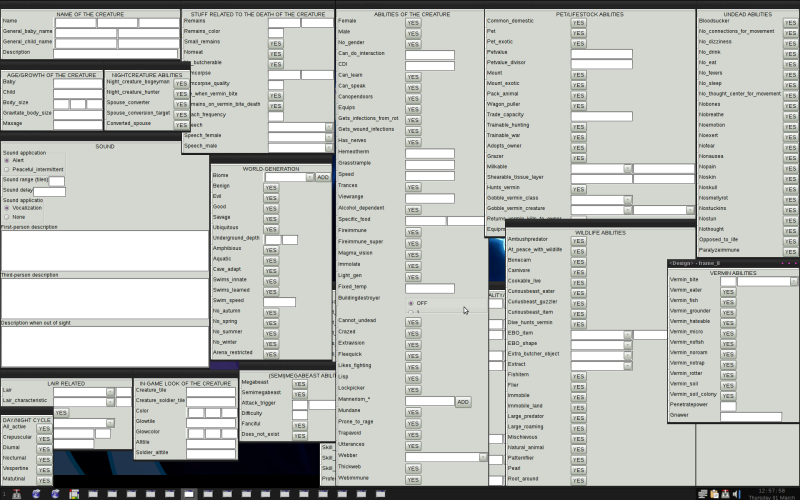Click the Homeotherm input field
800x500 pixels.
pyautogui.click(x=430, y=154)
